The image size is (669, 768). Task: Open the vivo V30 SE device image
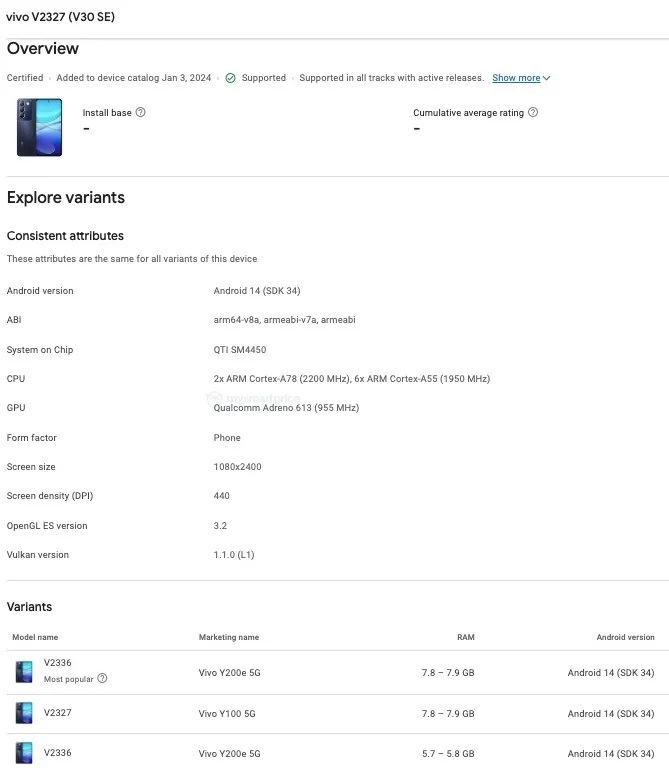(40, 127)
